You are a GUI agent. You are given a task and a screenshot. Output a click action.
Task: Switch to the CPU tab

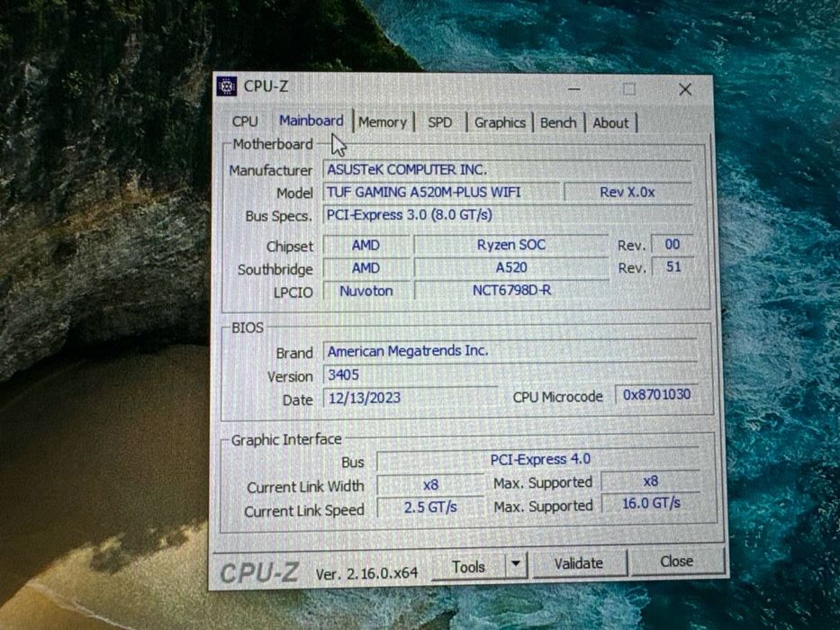click(x=245, y=121)
